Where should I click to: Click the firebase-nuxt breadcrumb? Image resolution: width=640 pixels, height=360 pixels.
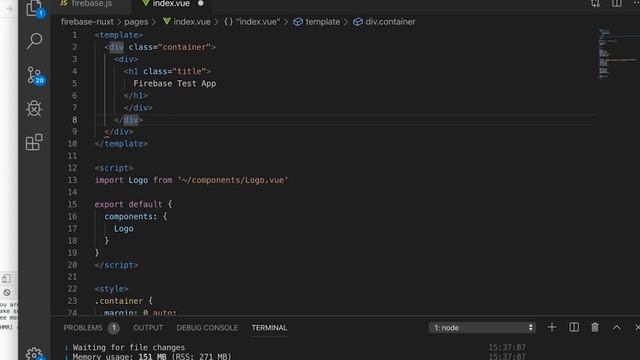87,22
